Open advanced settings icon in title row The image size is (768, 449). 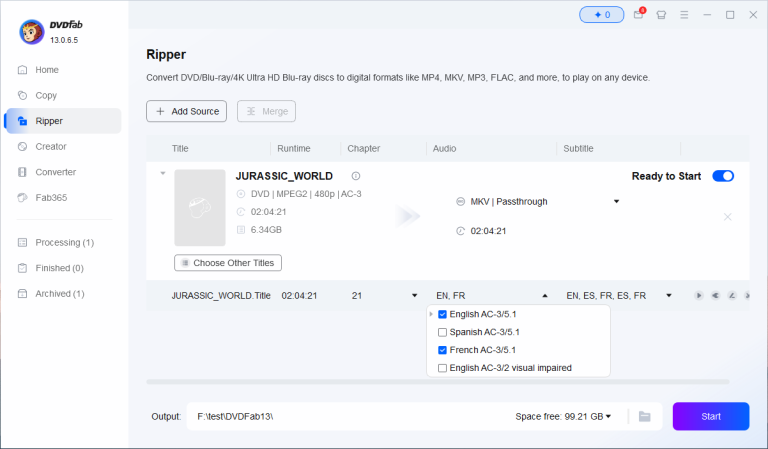pyautogui.click(x=716, y=295)
